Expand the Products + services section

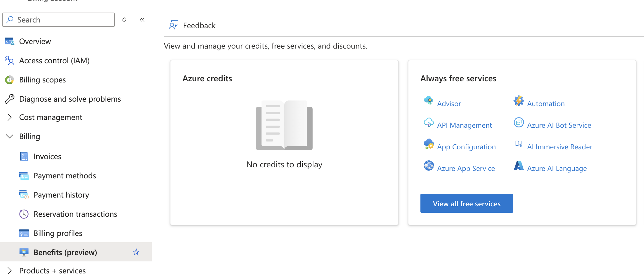[x=10, y=271]
